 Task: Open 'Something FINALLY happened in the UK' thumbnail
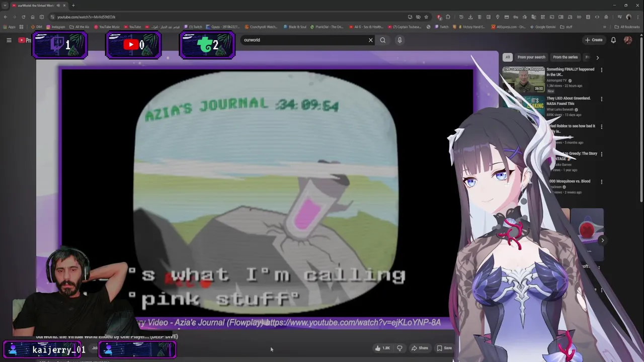[523, 79]
